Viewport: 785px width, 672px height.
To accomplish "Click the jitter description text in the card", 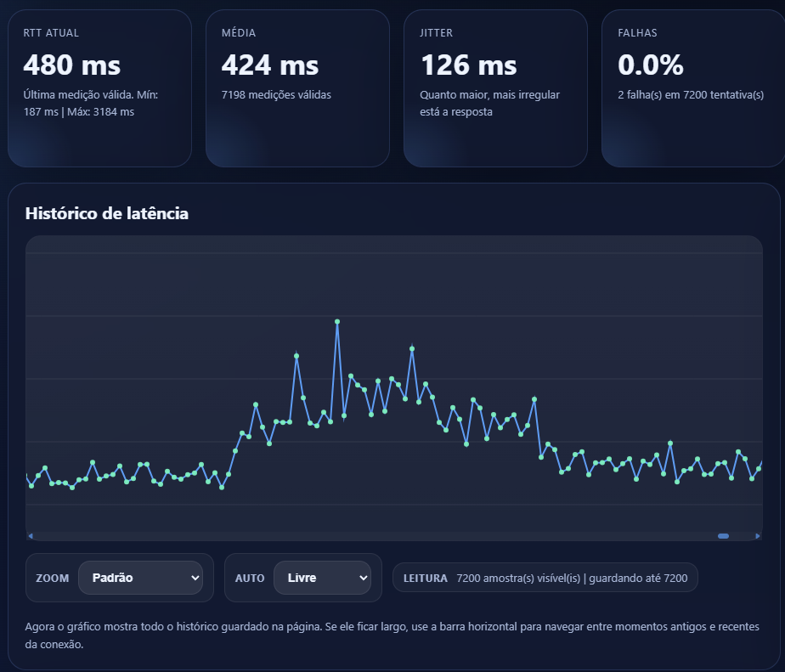I will click(x=489, y=103).
